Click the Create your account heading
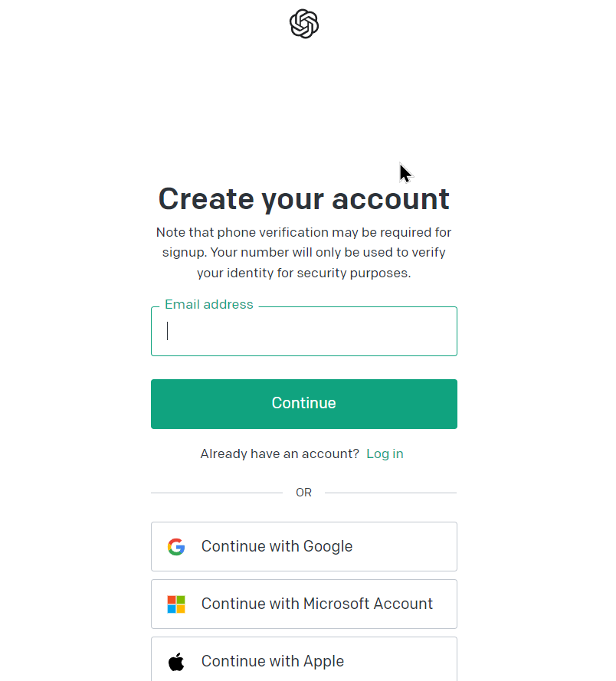The image size is (616, 681). click(x=303, y=198)
